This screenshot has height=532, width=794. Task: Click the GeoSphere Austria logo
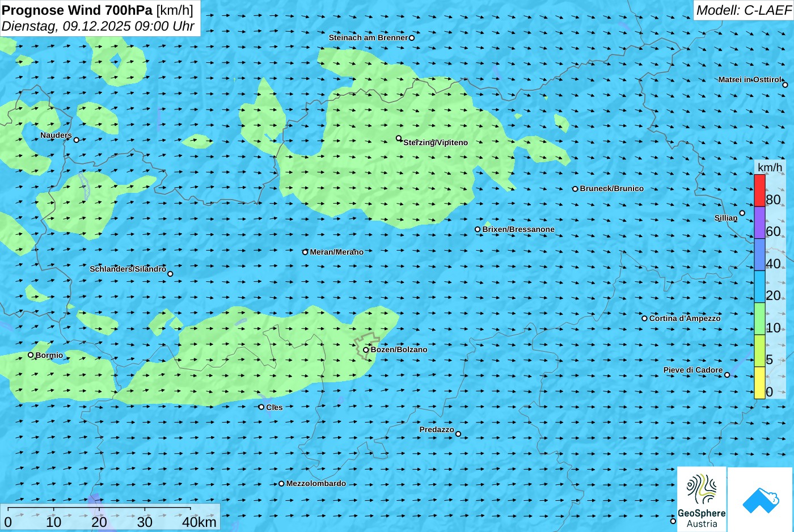[x=702, y=499]
